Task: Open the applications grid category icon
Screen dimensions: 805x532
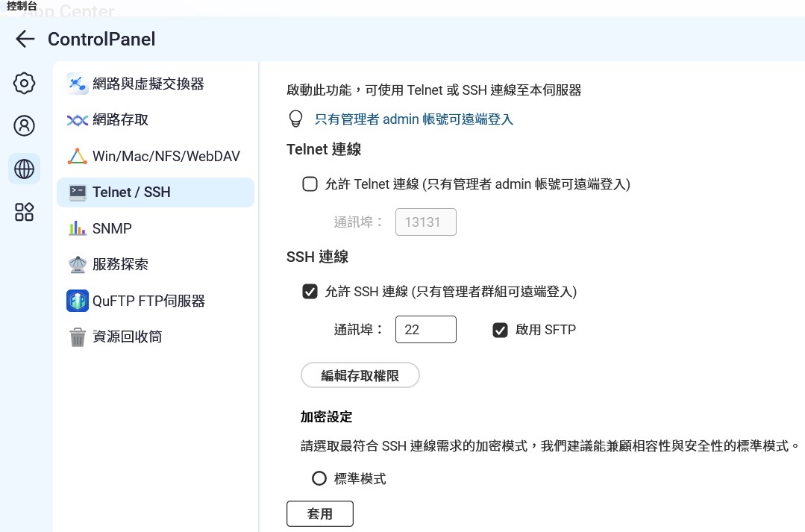Action: [25, 212]
